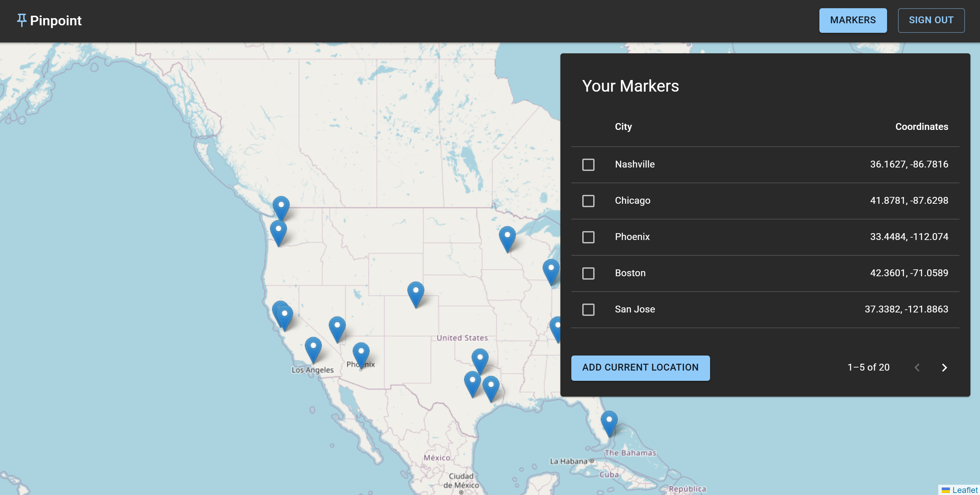The width and height of the screenshot is (980, 495).
Task: Select the Minneapolis-area marker in the upper Midwest
Action: click(507, 239)
